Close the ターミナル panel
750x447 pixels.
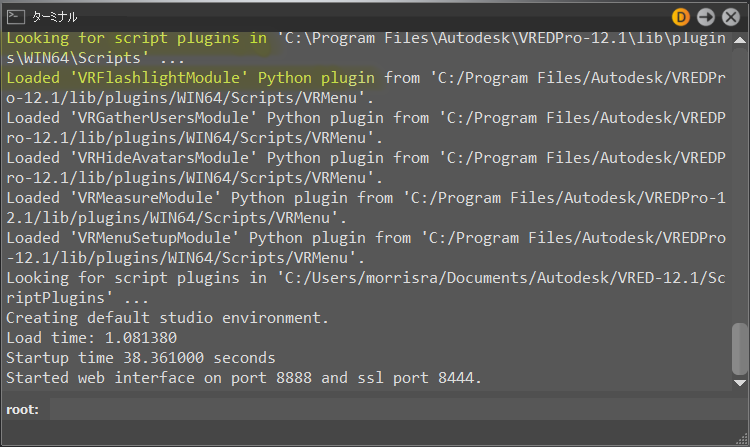(731, 17)
